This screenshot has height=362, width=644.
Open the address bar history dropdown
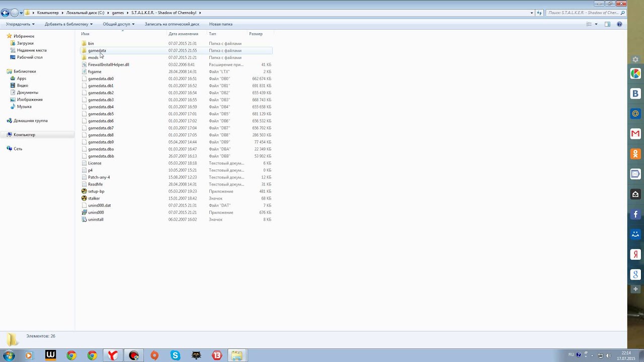pyautogui.click(x=532, y=13)
